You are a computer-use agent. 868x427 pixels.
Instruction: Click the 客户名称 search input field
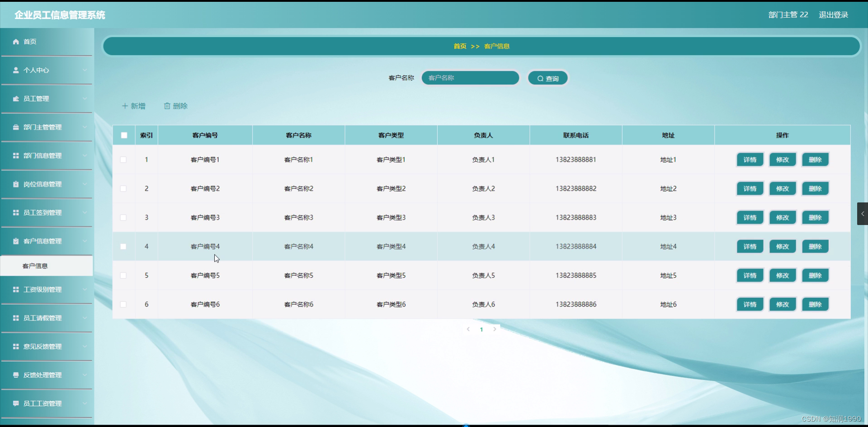pyautogui.click(x=470, y=78)
